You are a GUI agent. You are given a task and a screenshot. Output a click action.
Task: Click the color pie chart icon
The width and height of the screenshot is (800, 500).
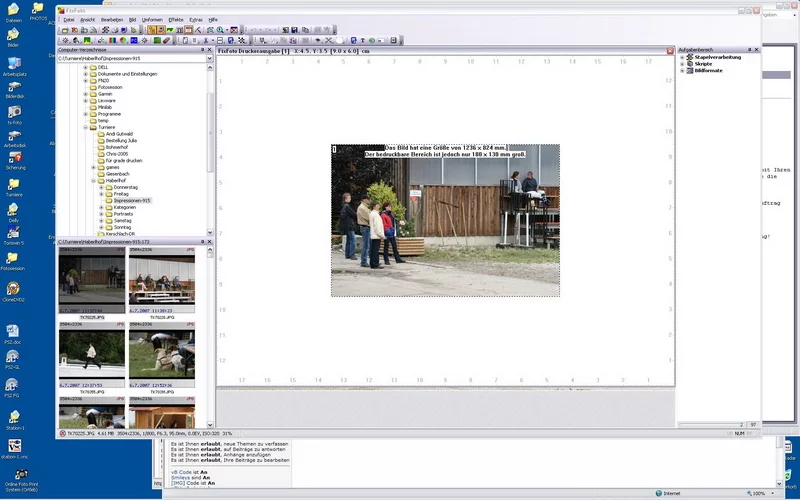pyautogui.click(x=123, y=40)
